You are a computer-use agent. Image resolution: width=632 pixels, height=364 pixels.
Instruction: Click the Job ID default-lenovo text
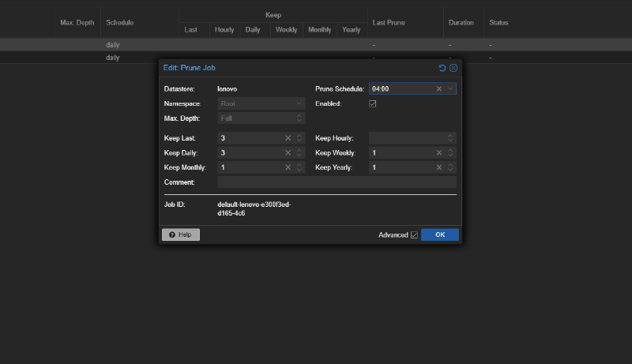254,209
